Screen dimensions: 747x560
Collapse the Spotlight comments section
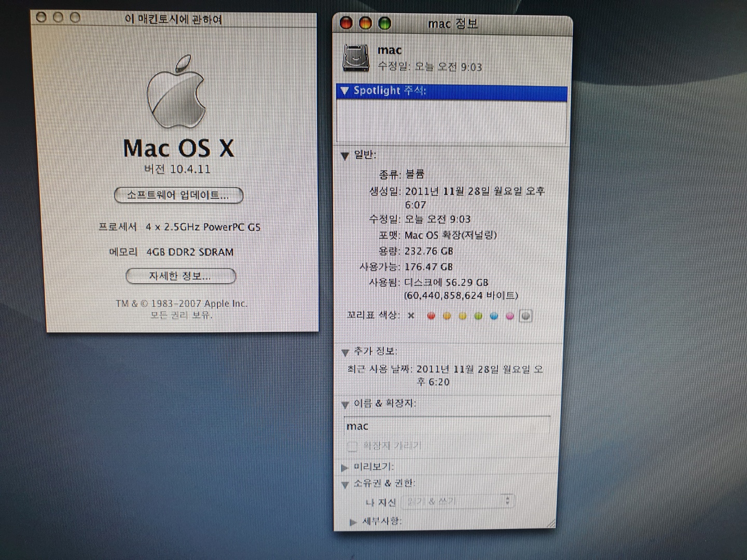(x=344, y=91)
